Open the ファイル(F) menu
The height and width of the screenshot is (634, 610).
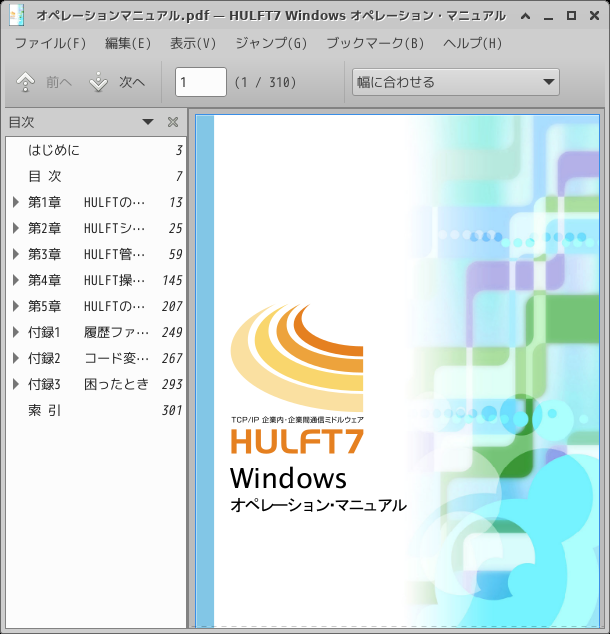tap(51, 43)
